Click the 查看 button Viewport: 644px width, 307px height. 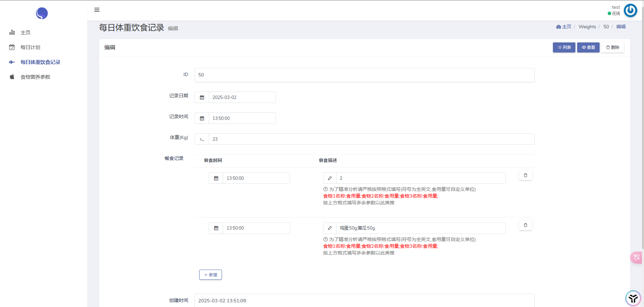pyautogui.click(x=588, y=47)
